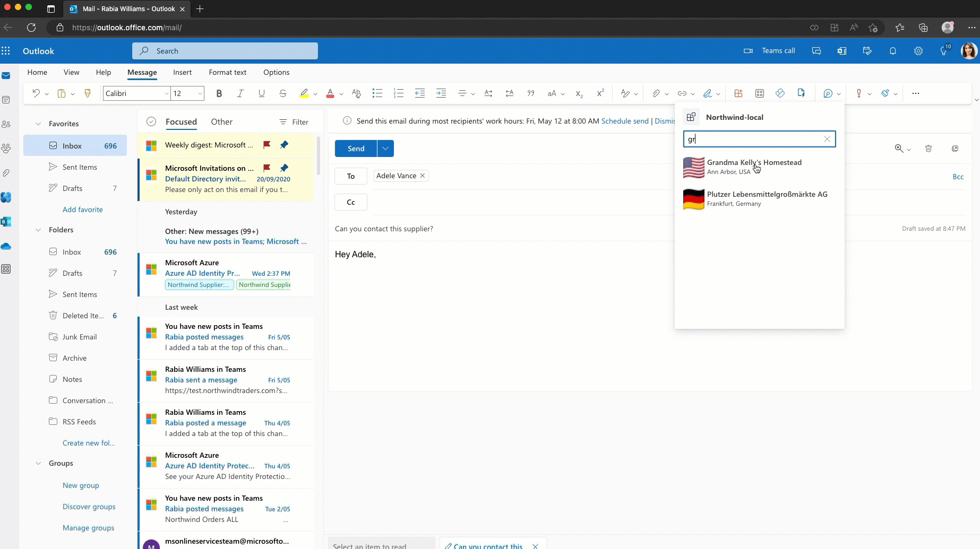
Task: Click the Outlook Search box
Action: coord(225,51)
